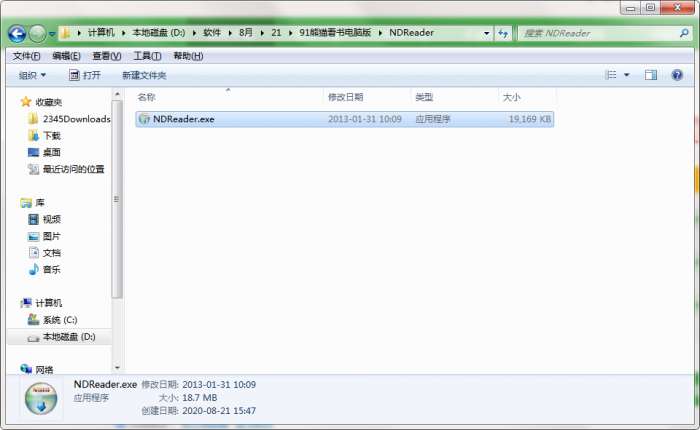
Task: Click the search magnifier icon
Action: tap(684, 33)
